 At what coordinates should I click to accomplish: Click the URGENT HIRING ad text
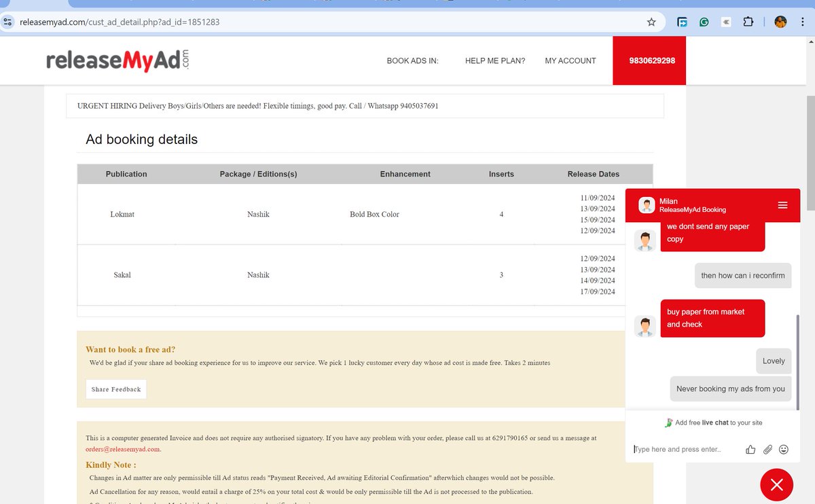(257, 106)
